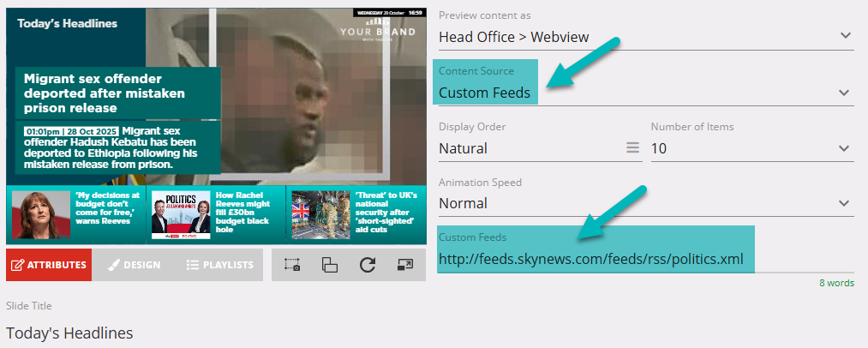Expand the Preview content as dropdown
This screenshot has width=868, height=348.
tap(845, 36)
